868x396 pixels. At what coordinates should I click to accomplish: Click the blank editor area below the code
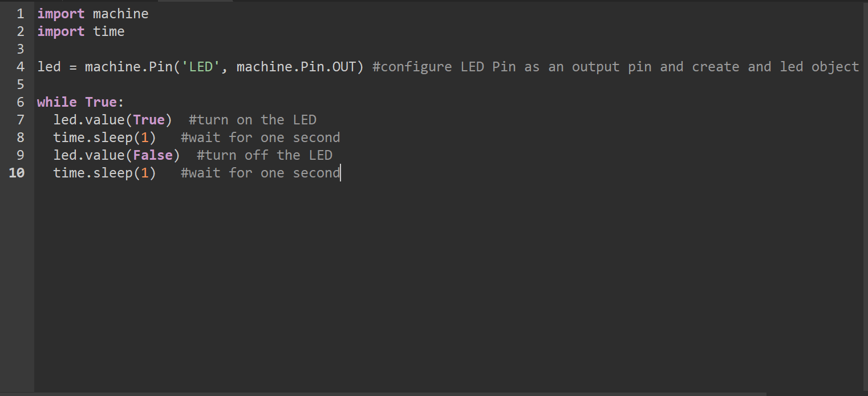[x=399, y=285]
